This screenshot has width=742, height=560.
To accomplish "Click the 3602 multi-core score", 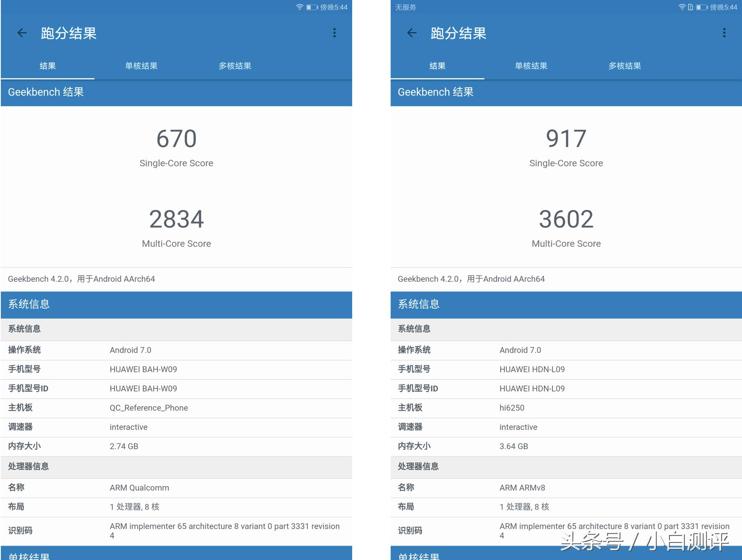I will 566,219.
